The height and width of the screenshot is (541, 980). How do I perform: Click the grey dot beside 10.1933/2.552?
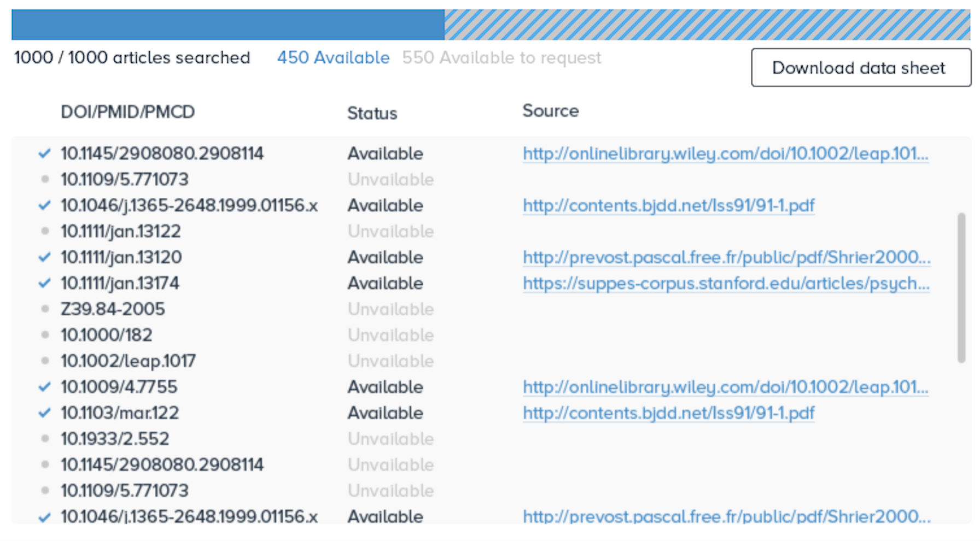tap(45, 438)
